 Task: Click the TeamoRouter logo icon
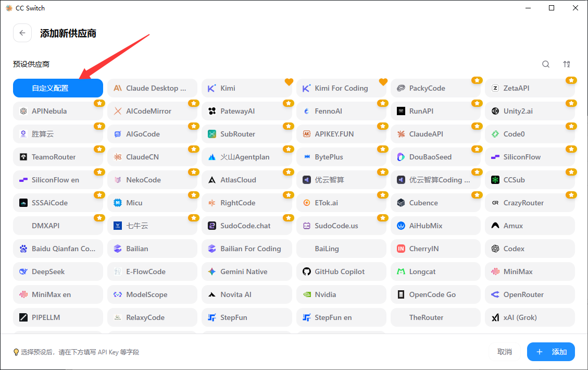(23, 157)
